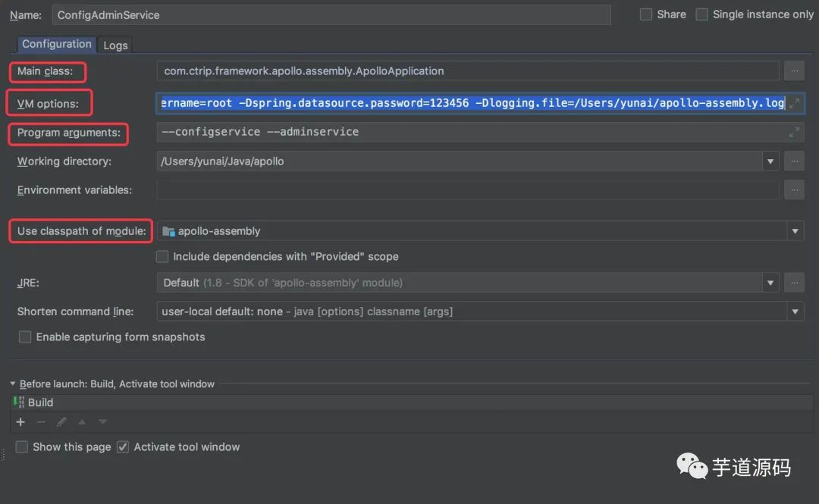Select the Build task icon row
The width and height of the screenshot is (819, 504).
click(x=411, y=402)
